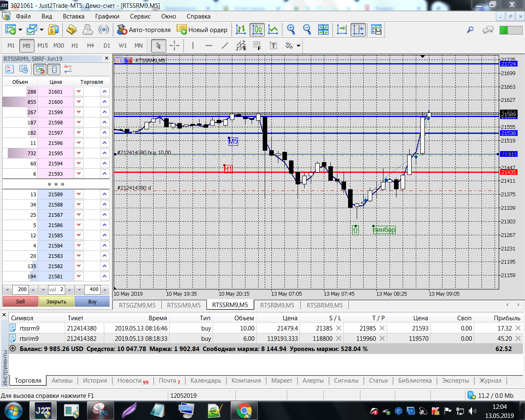Select the text label tool
Image resolution: width=525 pixels, height=420 pixels.
(273, 46)
